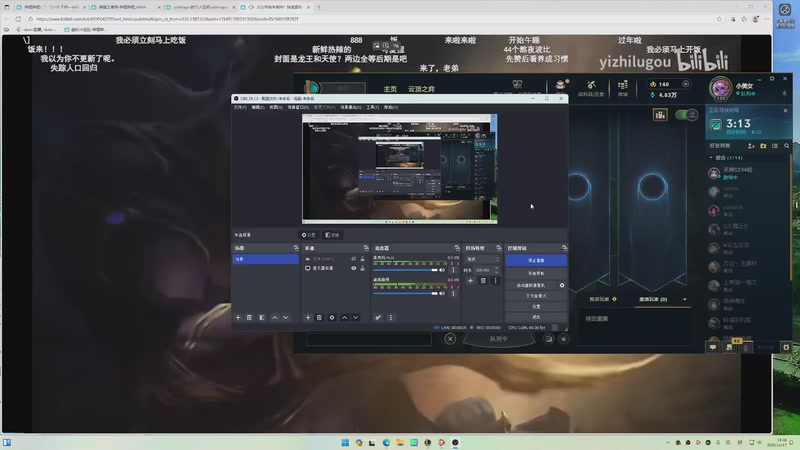The image size is (800, 450).
Task: Open OBS 场景集合 menu
Action: point(351,108)
